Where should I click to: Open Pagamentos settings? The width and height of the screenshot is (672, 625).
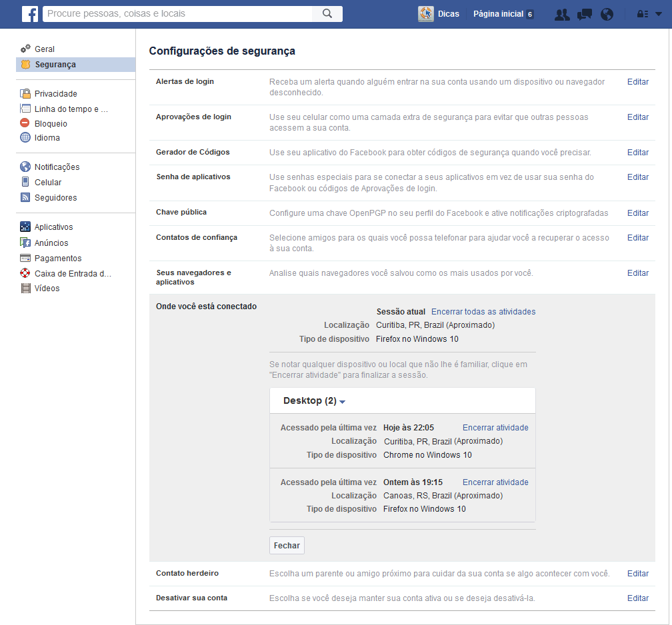coord(58,259)
